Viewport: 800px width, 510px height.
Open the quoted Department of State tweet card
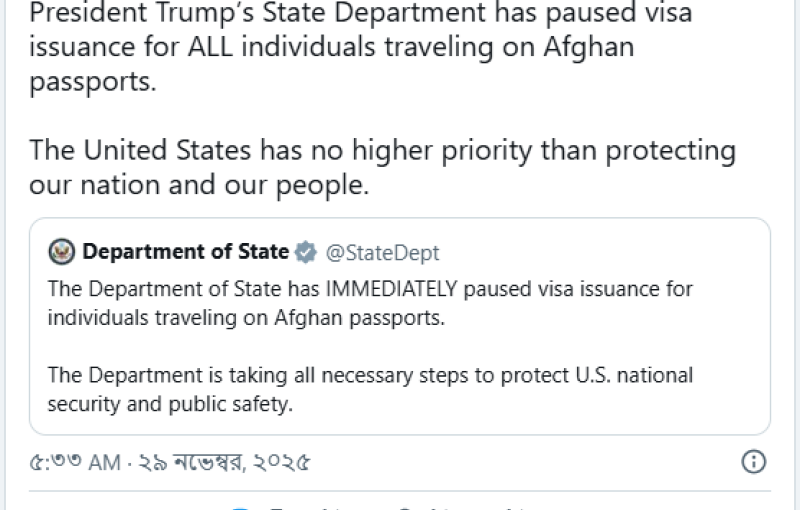[400, 340]
